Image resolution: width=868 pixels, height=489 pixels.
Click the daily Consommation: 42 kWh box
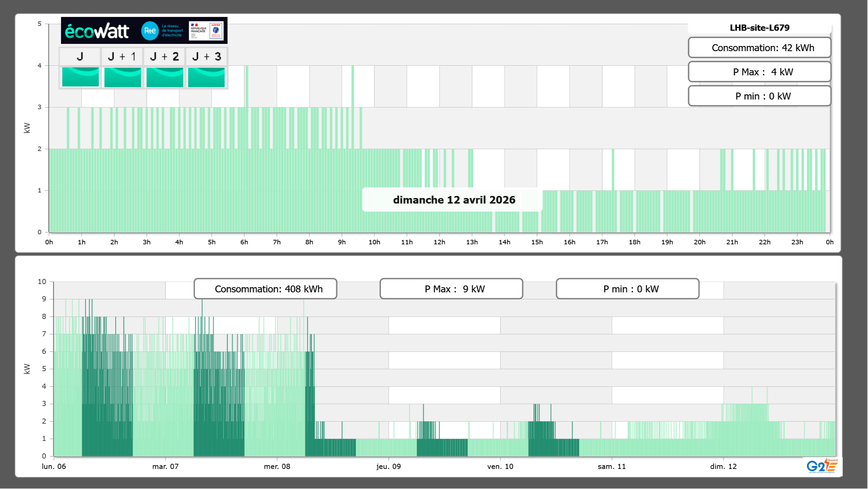coord(759,48)
